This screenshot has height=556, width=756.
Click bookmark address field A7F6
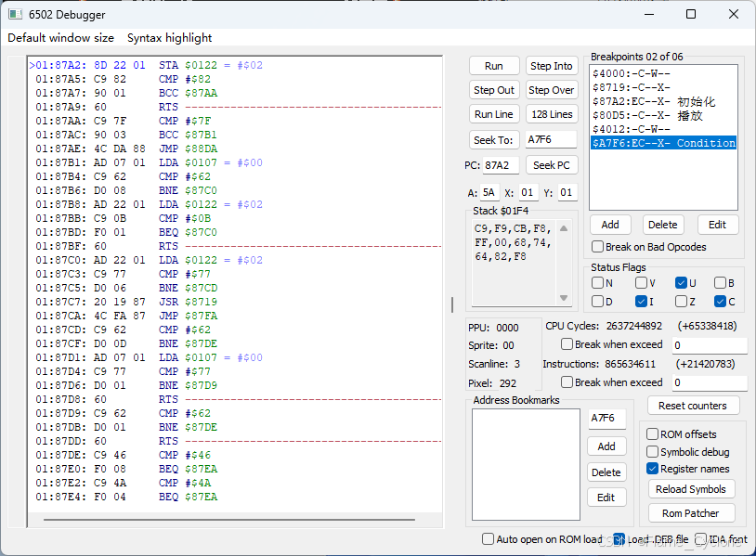pos(606,419)
